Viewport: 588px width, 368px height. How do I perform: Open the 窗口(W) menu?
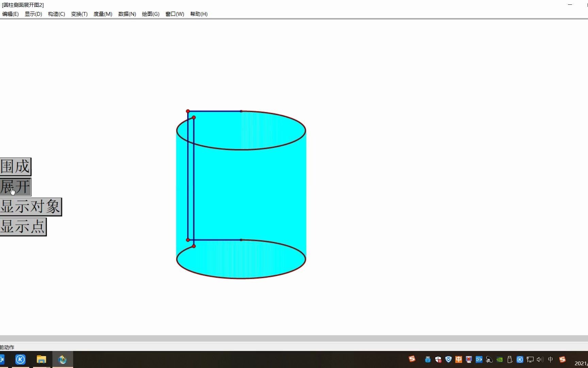[x=175, y=14]
